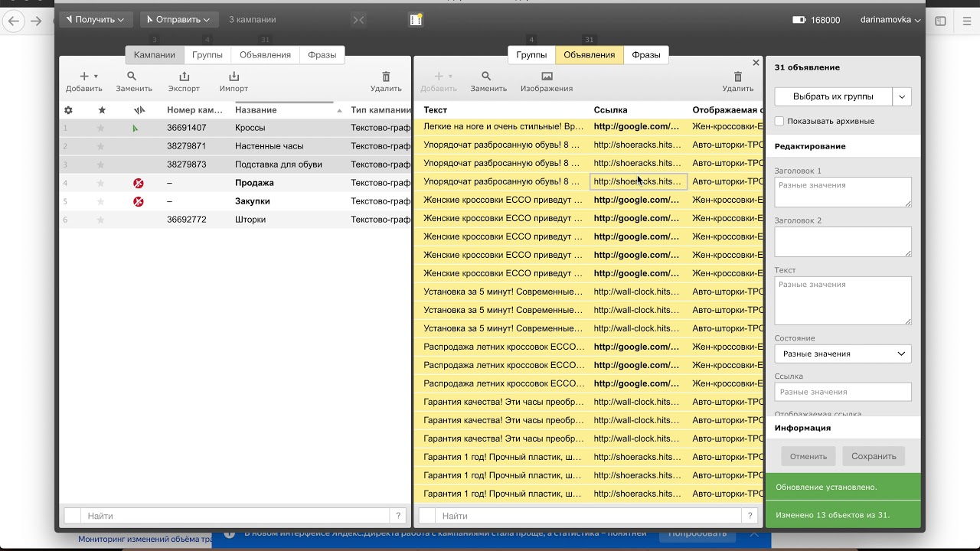This screenshot has width=980, height=551.
Task: Click Добавить plus icon in campaigns panel
Action: [x=84, y=77]
